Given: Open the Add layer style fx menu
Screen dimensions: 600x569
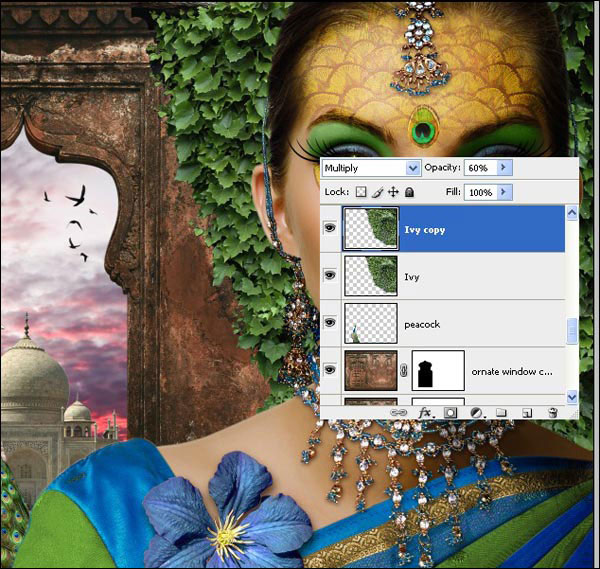Looking at the screenshot, I should point(425,412).
